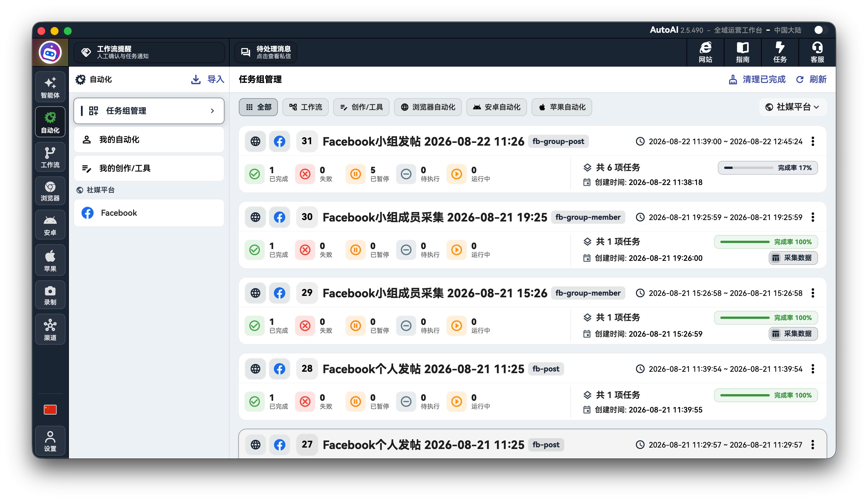
Task: Open more options for task group 30
Action: coord(813,217)
